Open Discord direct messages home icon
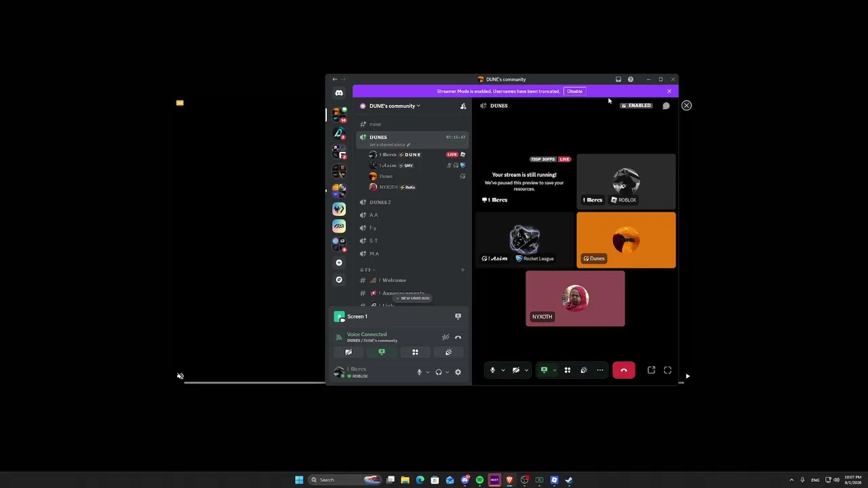The image size is (868, 488). coord(339,93)
